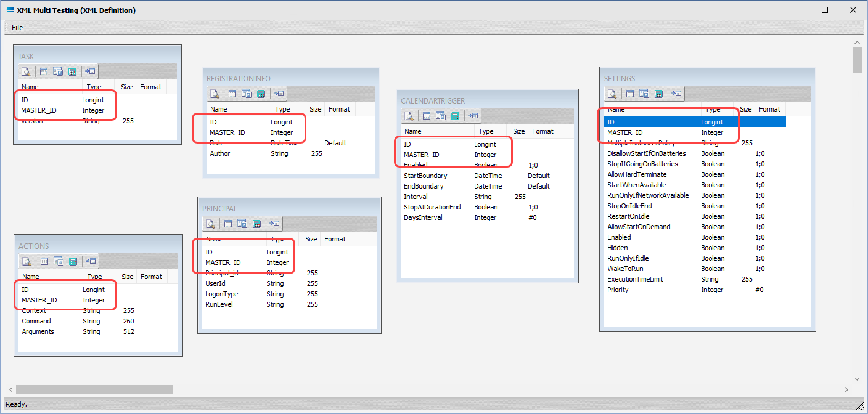Click the preview magnifier icon in TASK panel

pyautogui.click(x=27, y=71)
